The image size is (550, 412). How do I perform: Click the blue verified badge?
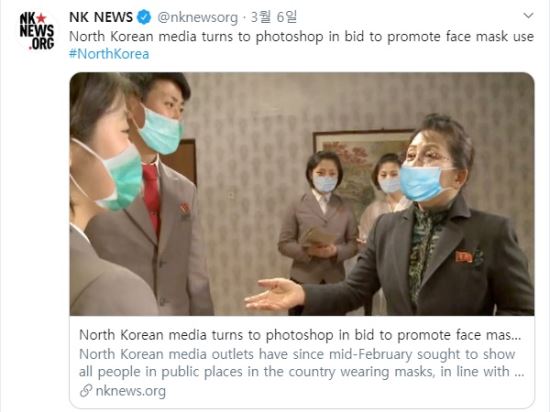pyautogui.click(x=144, y=17)
